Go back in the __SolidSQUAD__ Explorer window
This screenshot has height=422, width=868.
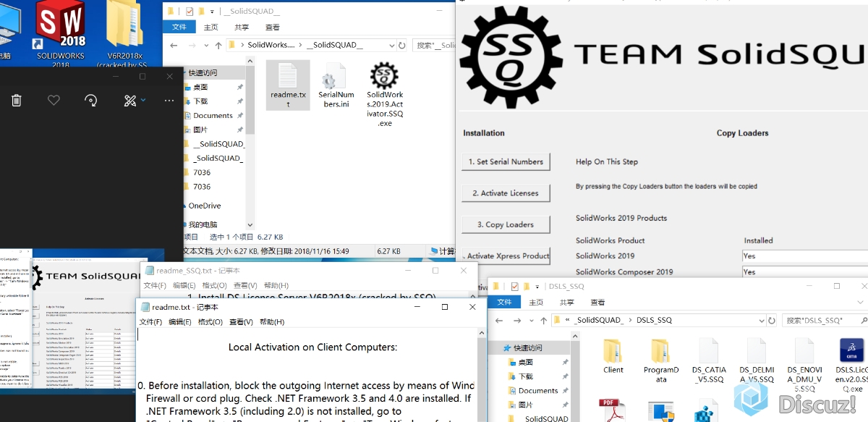click(174, 45)
